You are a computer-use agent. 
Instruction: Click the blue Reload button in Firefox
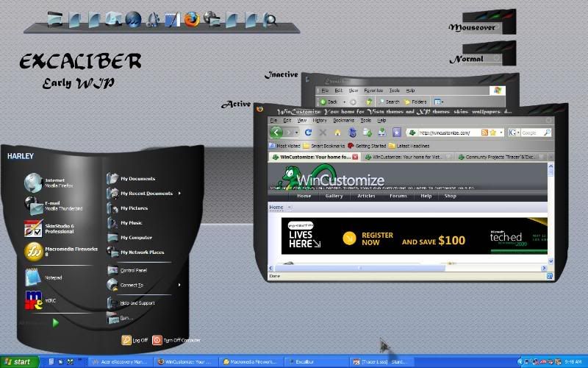point(308,132)
